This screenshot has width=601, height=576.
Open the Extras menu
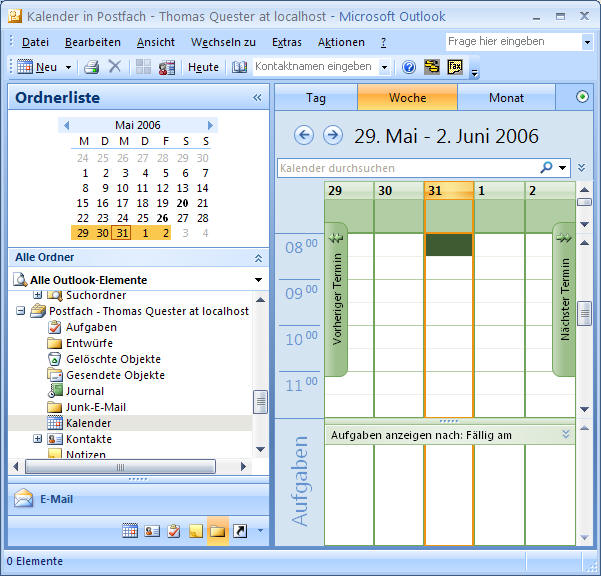click(287, 42)
